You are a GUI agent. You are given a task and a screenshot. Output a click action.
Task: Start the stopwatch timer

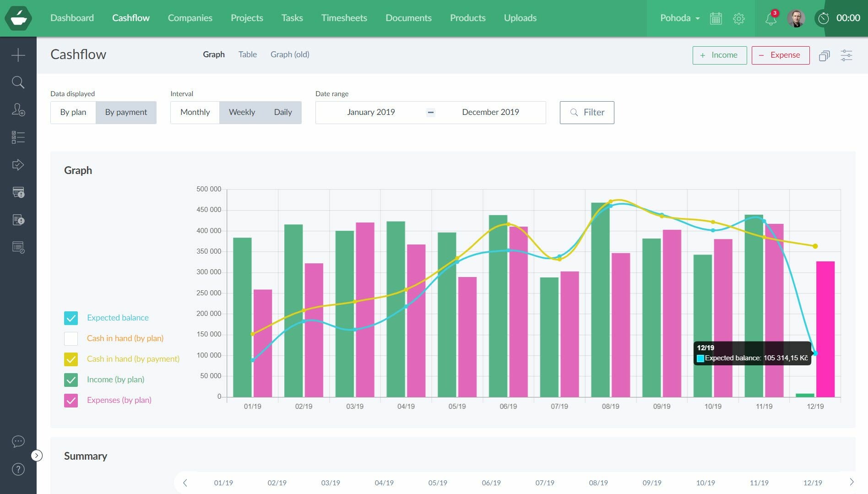(824, 18)
